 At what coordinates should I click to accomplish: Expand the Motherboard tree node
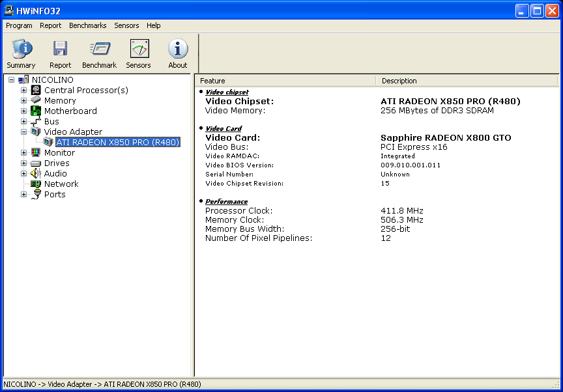(x=23, y=111)
